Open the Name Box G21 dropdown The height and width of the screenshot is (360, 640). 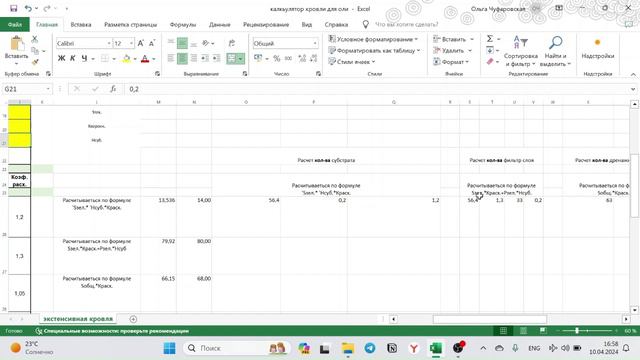[x=48, y=89]
